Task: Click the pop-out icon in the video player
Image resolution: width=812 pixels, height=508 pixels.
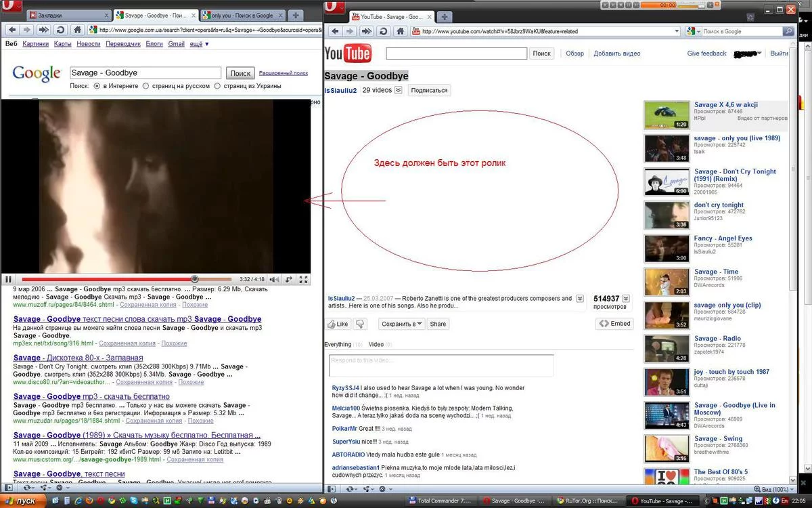Action: (289, 279)
